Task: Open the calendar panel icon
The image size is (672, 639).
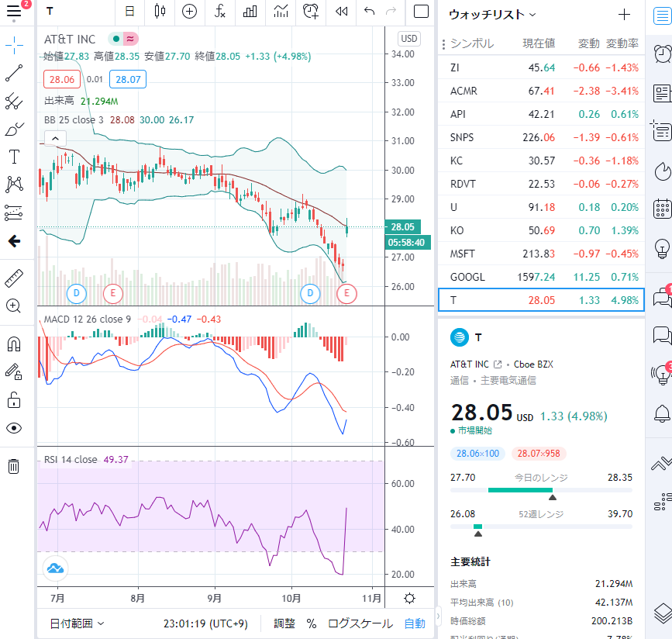Action: [x=662, y=209]
